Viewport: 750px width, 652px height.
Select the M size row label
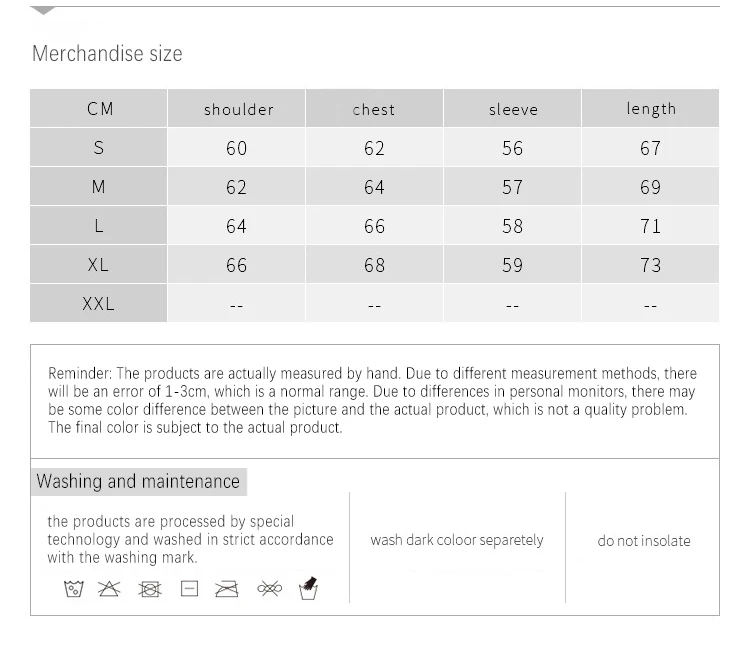pos(98,187)
